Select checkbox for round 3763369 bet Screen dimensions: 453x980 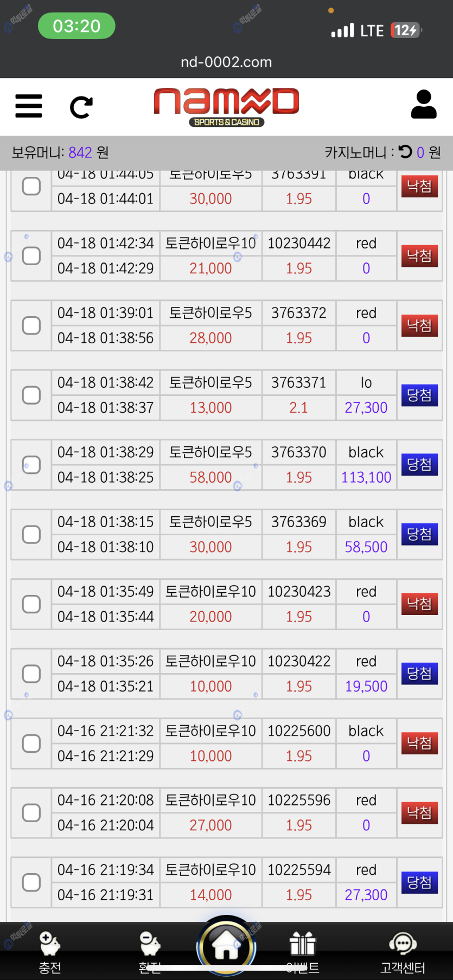click(x=31, y=535)
